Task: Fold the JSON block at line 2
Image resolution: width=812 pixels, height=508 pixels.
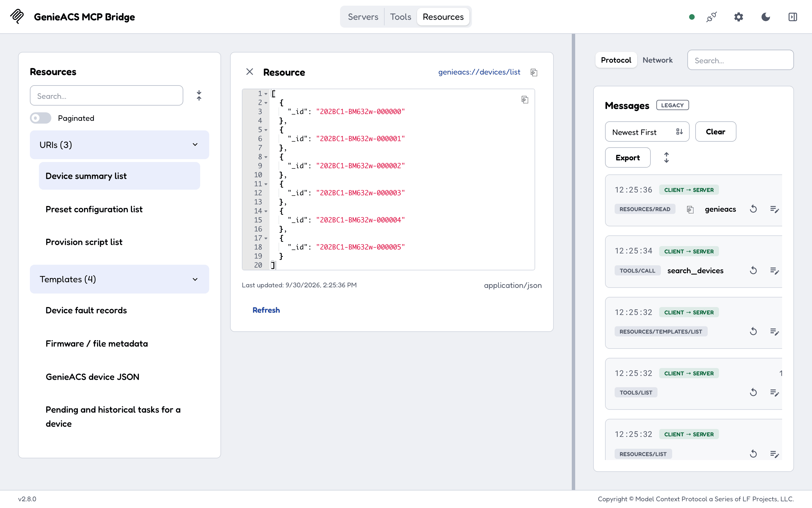Action: [x=266, y=103]
